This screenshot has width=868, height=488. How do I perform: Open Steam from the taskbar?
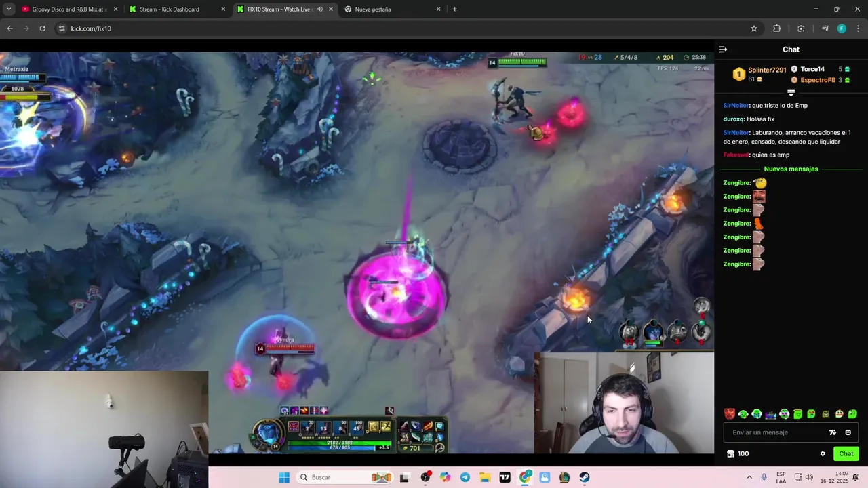point(584,477)
